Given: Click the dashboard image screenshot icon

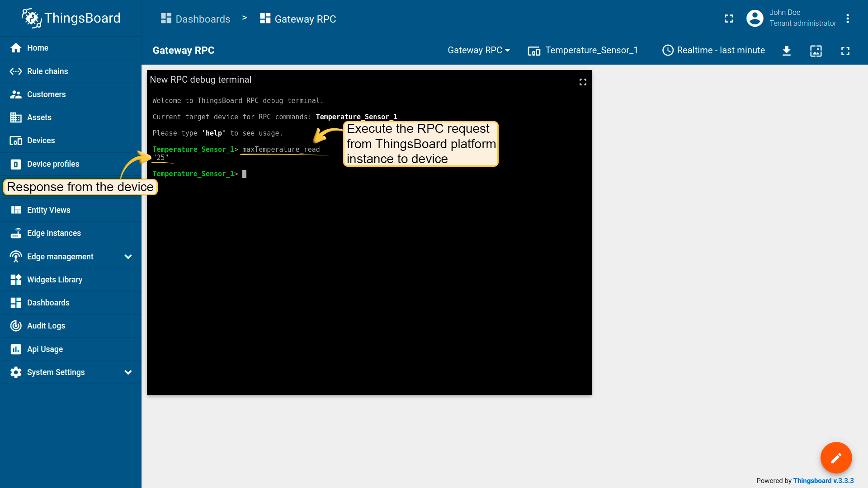Looking at the screenshot, I should tap(816, 51).
